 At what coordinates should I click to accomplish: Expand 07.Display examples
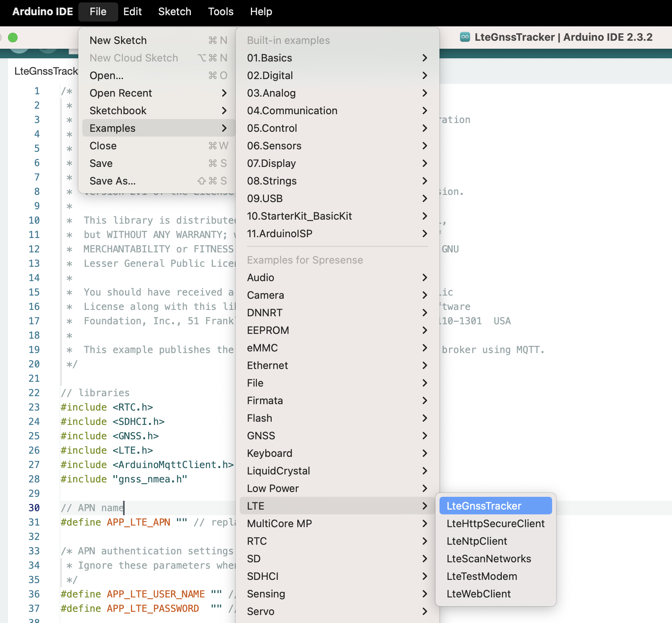pos(338,163)
